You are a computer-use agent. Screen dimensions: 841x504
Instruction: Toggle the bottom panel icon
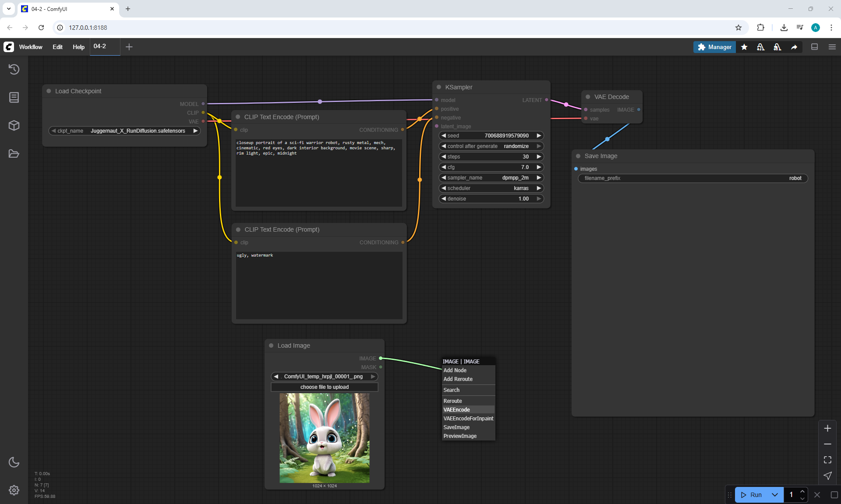click(x=814, y=47)
